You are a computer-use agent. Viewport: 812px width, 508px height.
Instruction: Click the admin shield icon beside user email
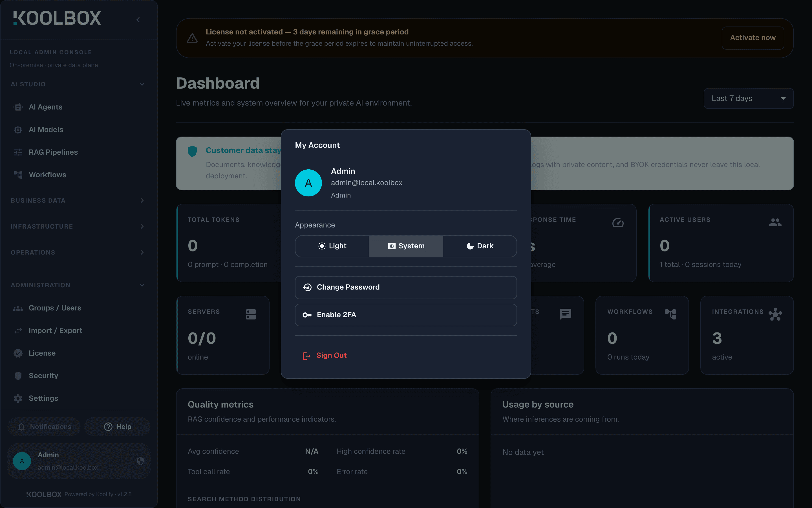[x=140, y=461]
